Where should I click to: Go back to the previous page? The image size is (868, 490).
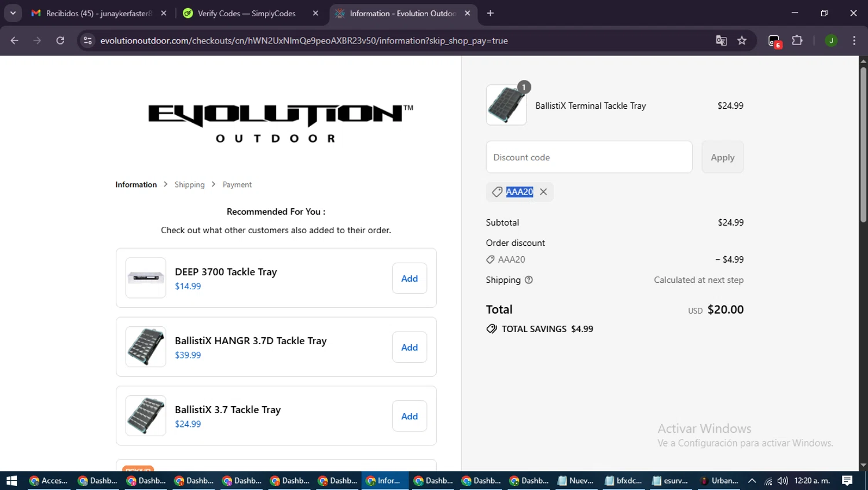click(x=14, y=40)
